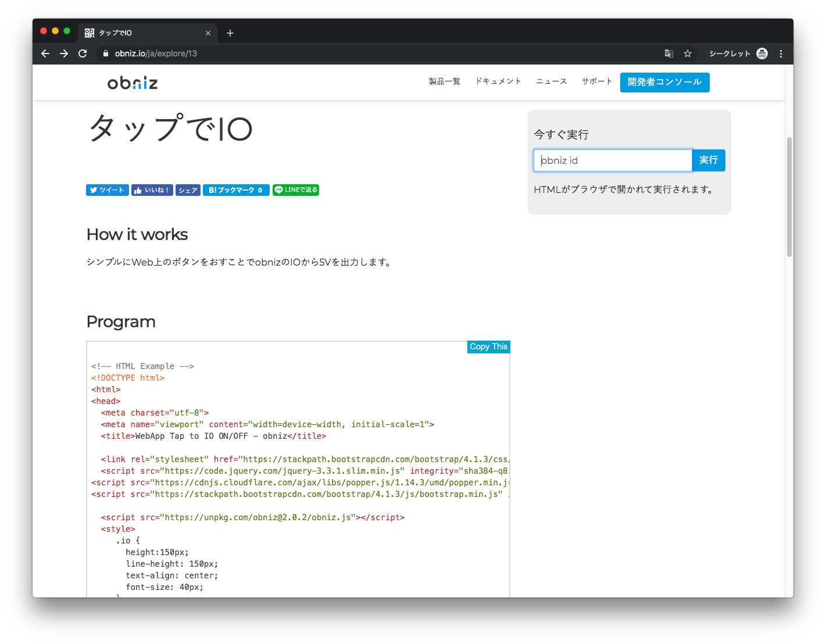Click the Facebook シェア button
Image resolution: width=826 pixels, height=644 pixels.
coord(188,190)
